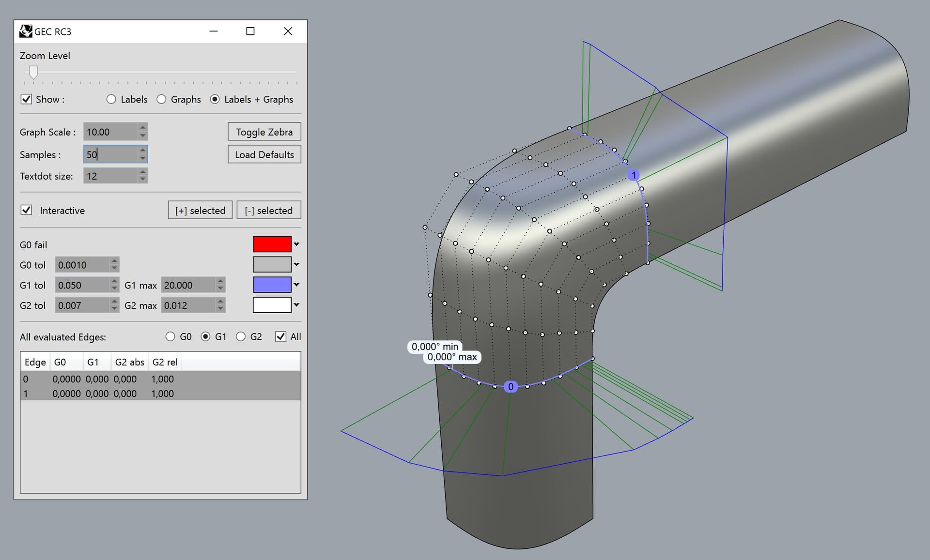Click the blue G1 tol color swatch
The width and height of the screenshot is (930, 560).
click(272, 285)
